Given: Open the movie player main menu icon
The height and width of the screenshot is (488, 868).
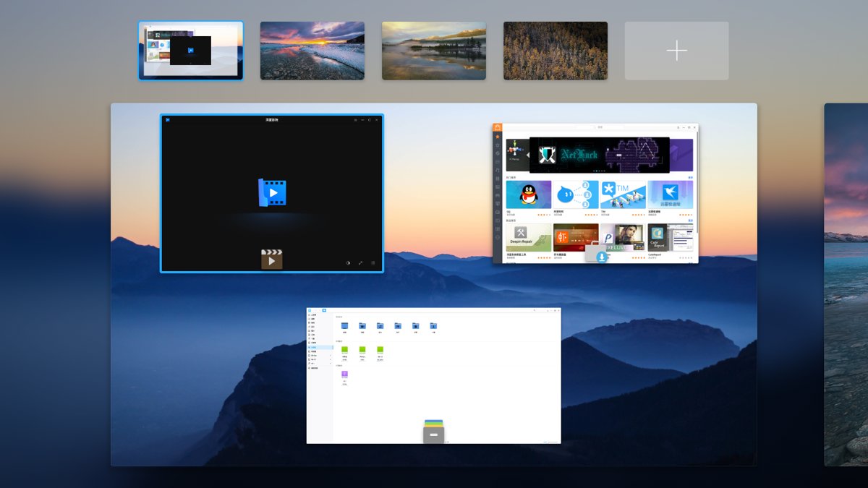Looking at the screenshot, I should click(356, 120).
